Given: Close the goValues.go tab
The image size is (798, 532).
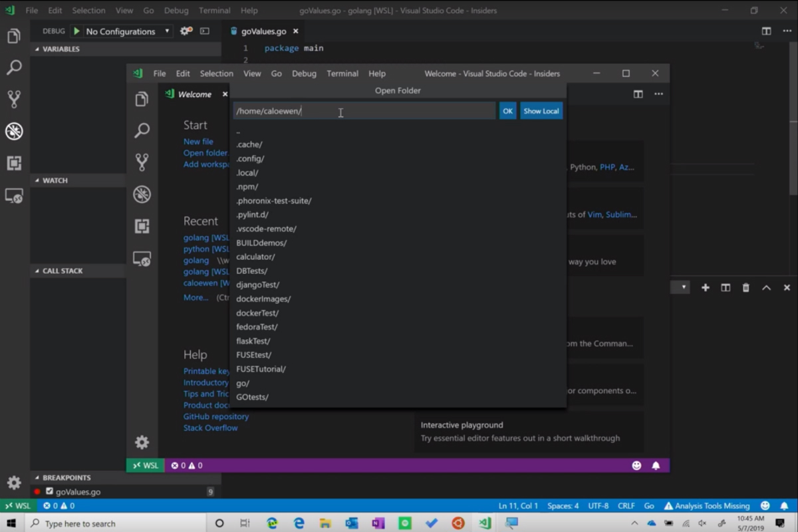Looking at the screenshot, I should tap(296, 31).
